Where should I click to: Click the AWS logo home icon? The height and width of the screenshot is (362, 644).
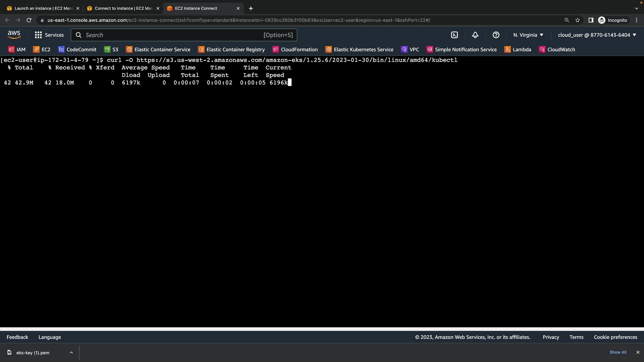tap(14, 35)
